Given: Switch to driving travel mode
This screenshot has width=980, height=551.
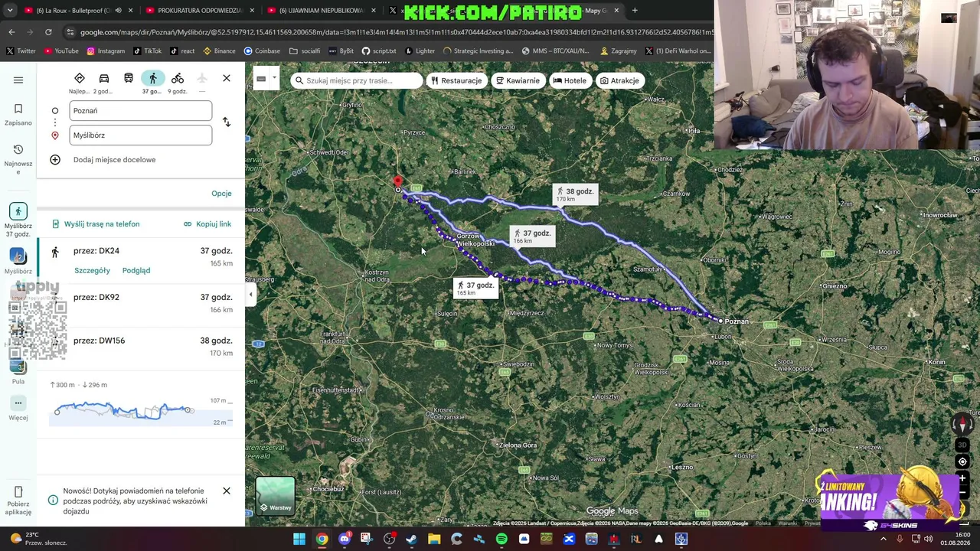Looking at the screenshot, I should [104, 78].
